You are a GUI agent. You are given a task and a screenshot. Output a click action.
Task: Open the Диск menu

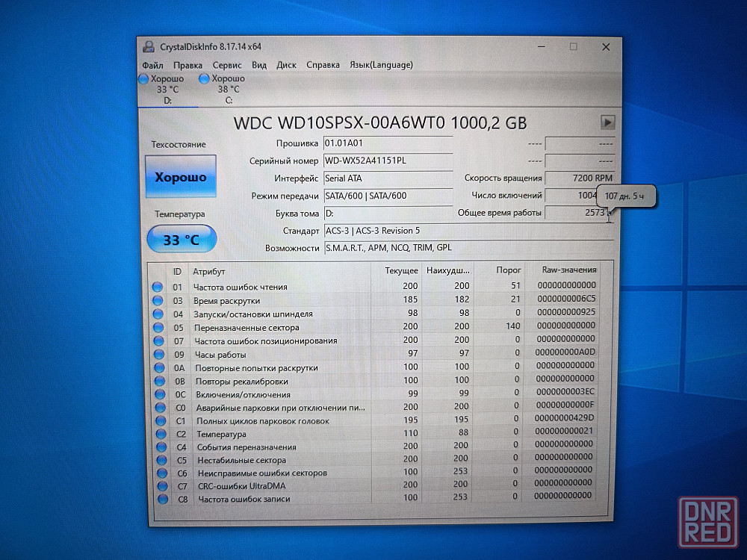point(286,65)
